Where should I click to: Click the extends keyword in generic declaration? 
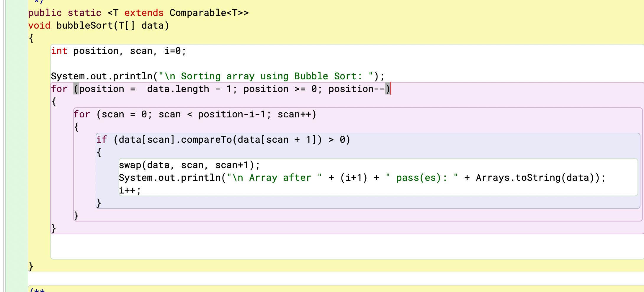click(144, 13)
